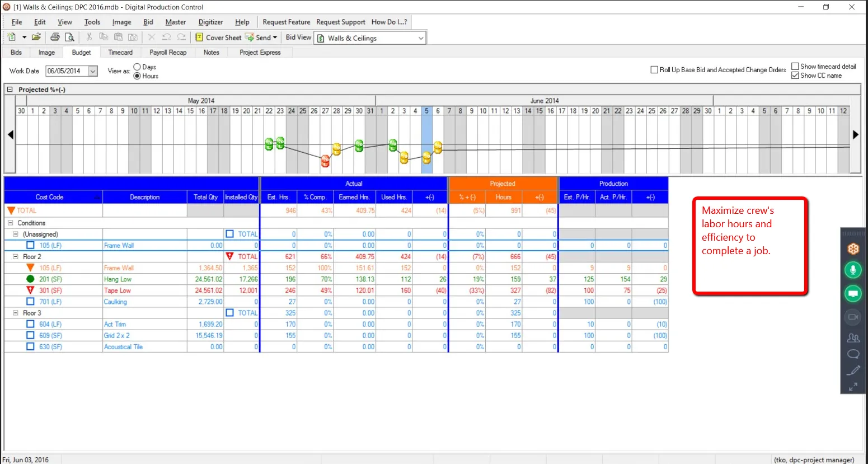Click the microphone icon in side panel
This screenshot has height=464, width=868.
click(853, 270)
